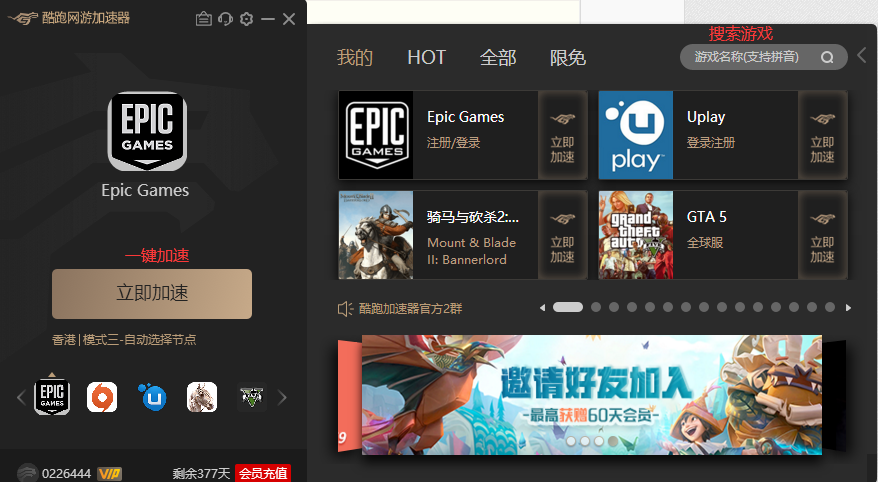Switch to the HOT tab

[427, 57]
